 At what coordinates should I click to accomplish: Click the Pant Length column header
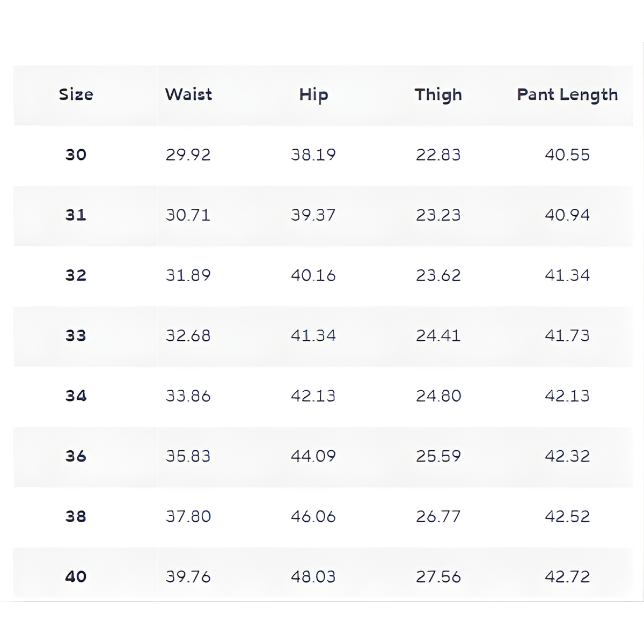[x=567, y=95]
